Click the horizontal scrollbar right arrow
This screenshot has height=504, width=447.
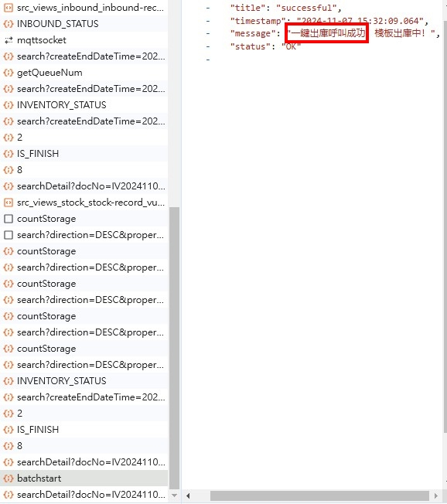click(x=436, y=495)
